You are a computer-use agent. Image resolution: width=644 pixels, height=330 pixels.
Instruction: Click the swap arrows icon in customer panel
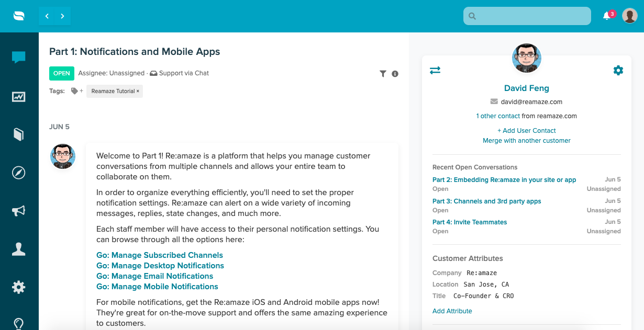click(435, 70)
